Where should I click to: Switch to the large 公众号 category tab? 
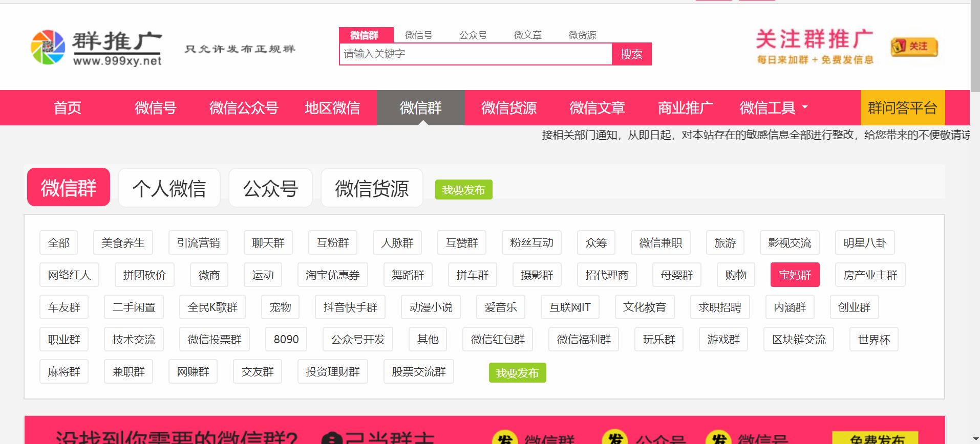pos(270,188)
